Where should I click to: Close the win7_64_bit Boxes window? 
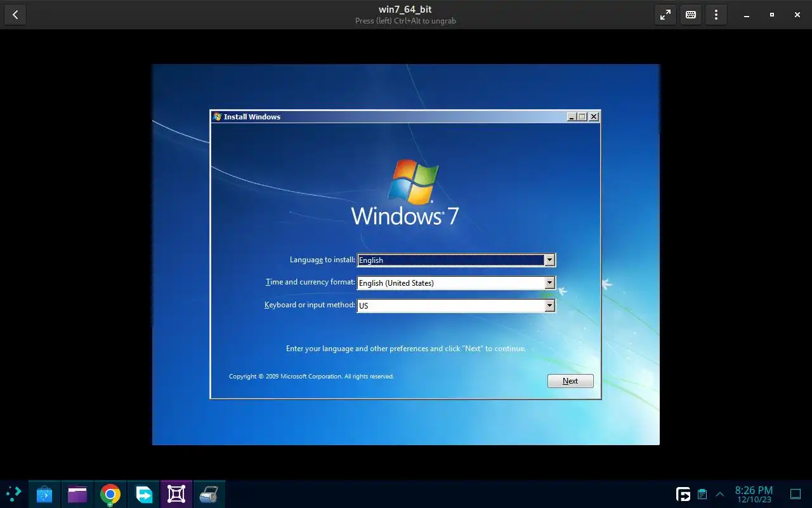(x=797, y=15)
